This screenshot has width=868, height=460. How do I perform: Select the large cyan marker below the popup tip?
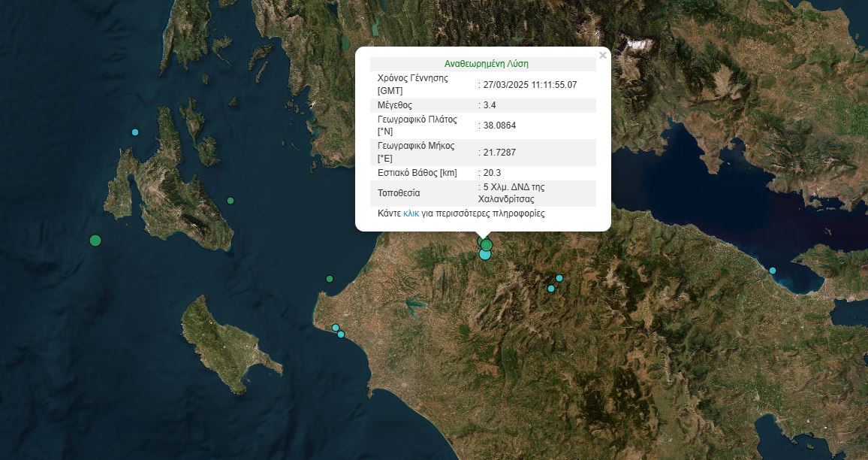(x=484, y=255)
